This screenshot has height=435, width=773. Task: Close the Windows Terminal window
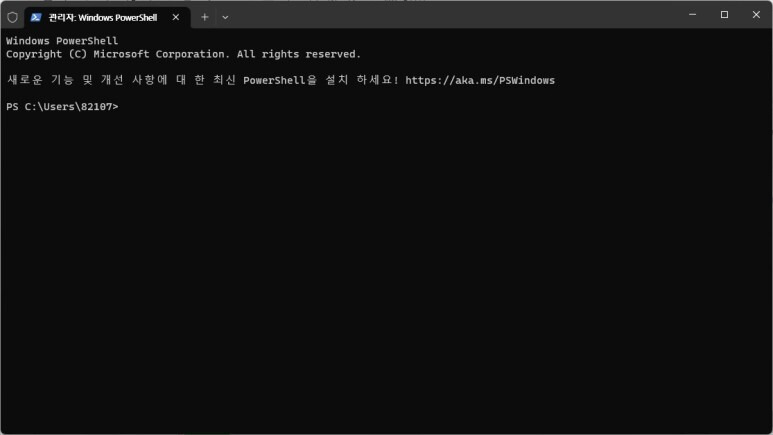point(756,15)
